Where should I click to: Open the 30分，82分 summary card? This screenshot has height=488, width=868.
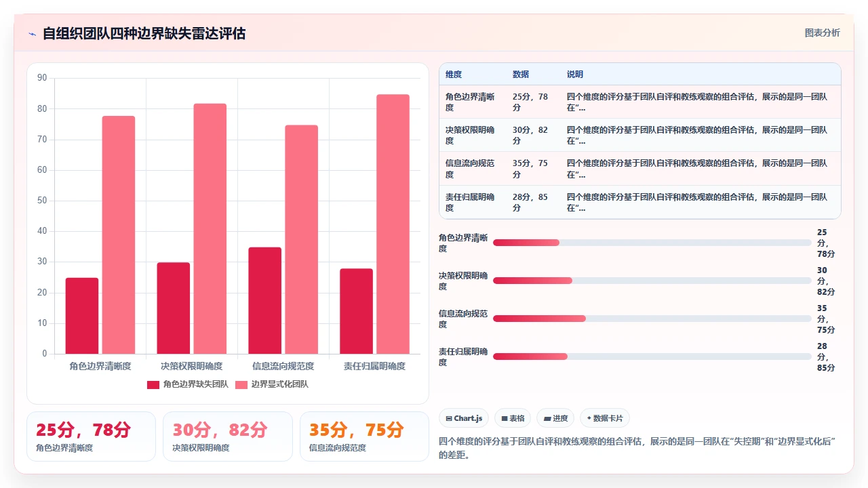(228, 436)
